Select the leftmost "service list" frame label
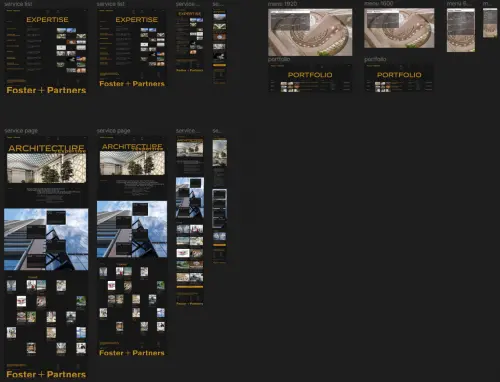Screen dimensions: 500x382 coord(18,4)
